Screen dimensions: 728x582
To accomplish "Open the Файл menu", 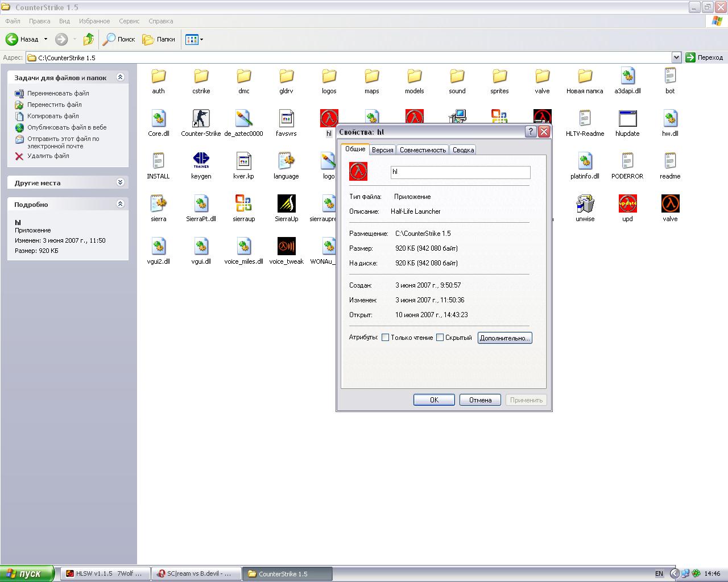I will [x=13, y=21].
